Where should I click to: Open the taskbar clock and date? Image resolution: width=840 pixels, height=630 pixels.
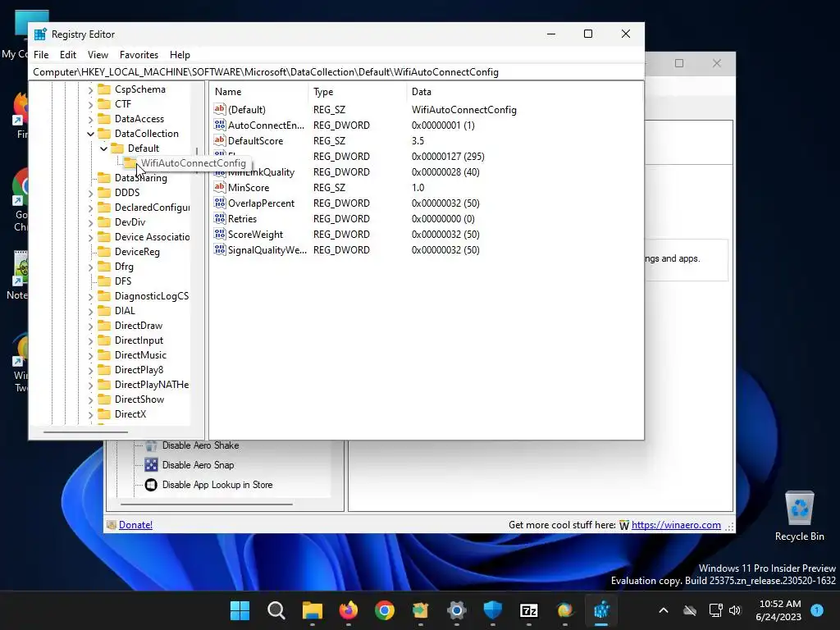click(778, 610)
